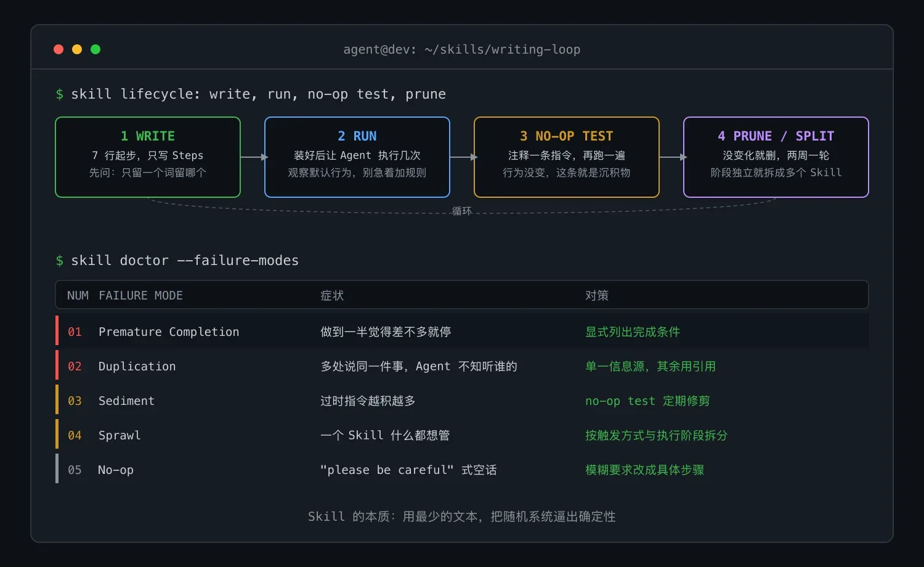Click the green maximize window dot
The image size is (924, 567).
tap(95, 49)
